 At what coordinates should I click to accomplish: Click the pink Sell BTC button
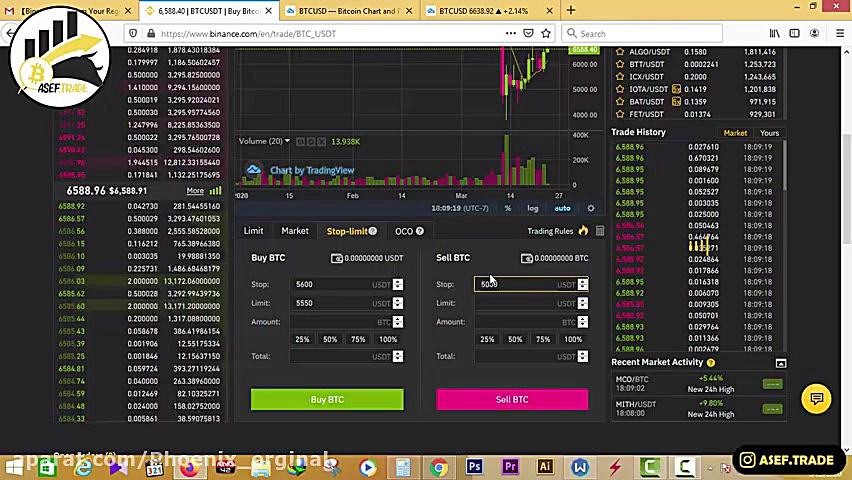coord(512,400)
